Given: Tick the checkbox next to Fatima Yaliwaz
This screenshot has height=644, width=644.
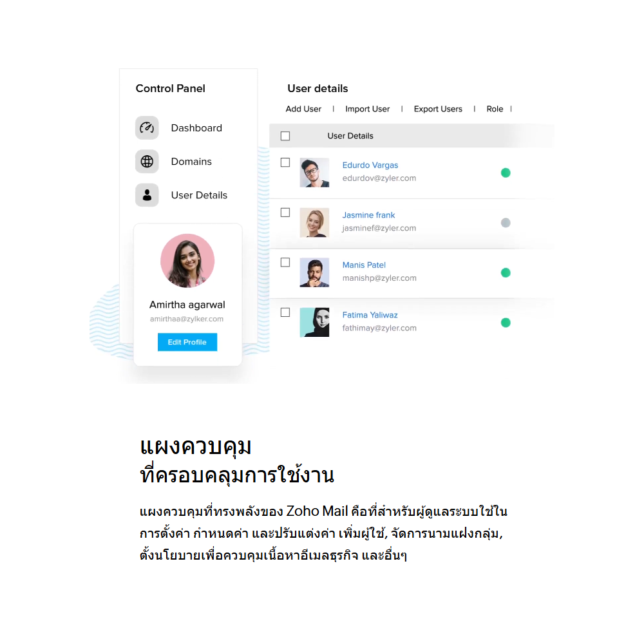Looking at the screenshot, I should click(285, 312).
